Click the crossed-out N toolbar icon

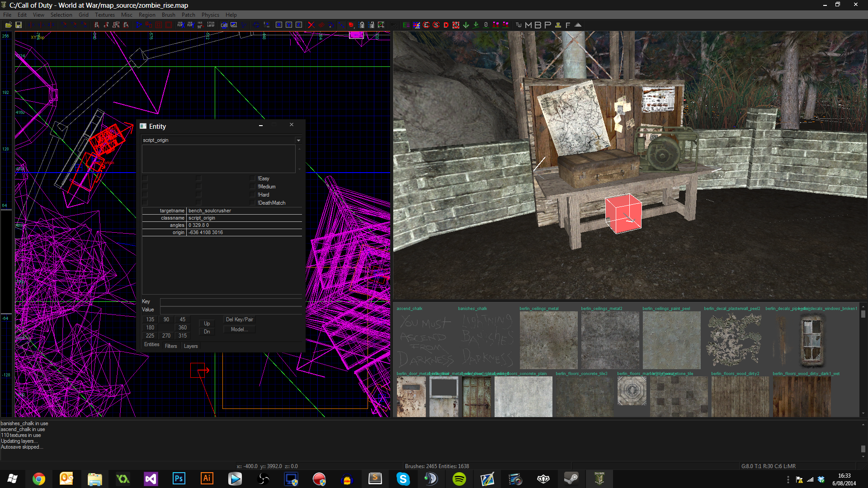[x=456, y=25]
